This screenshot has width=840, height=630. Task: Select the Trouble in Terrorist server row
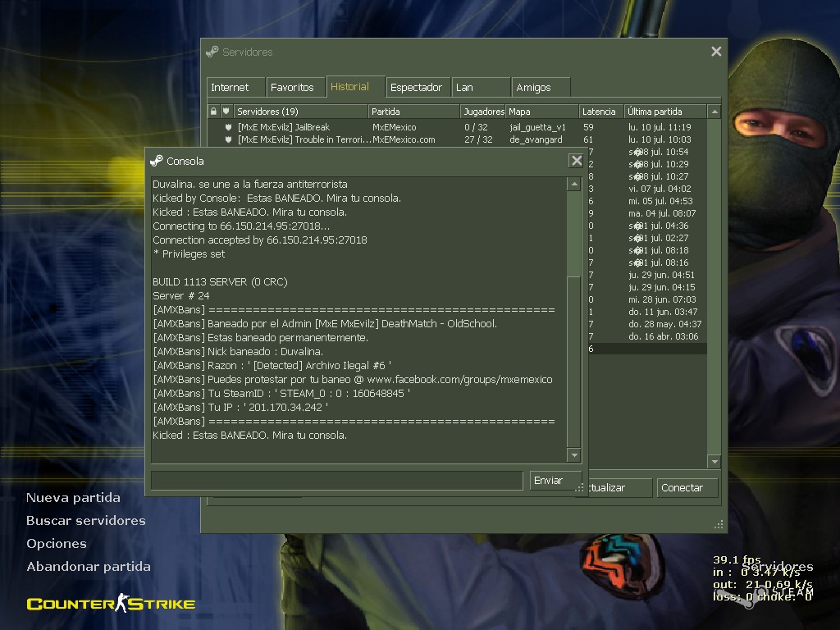[x=458, y=139]
